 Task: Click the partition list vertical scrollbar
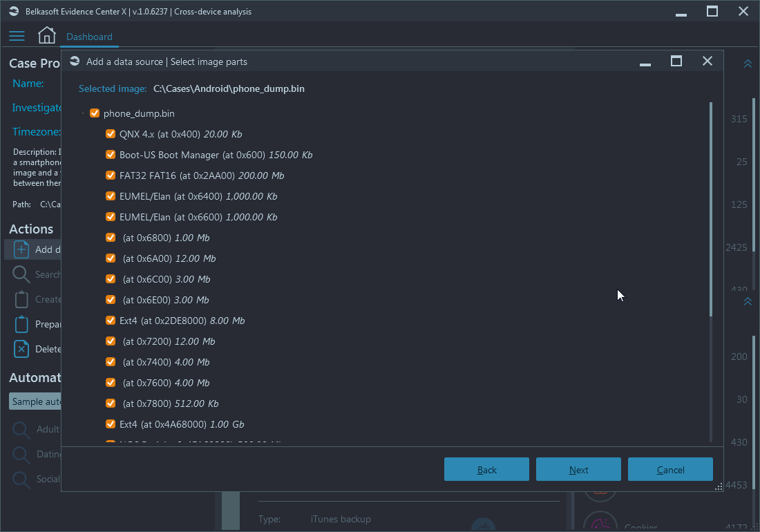(710, 209)
